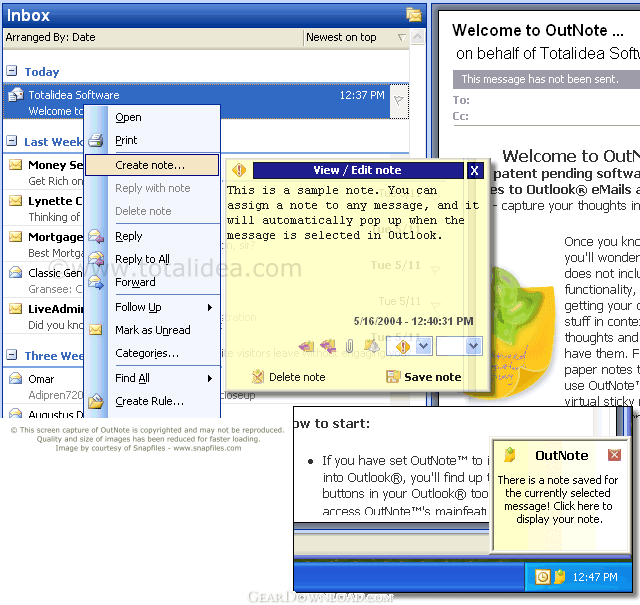Click warning icon in note title bar

click(239, 170)
